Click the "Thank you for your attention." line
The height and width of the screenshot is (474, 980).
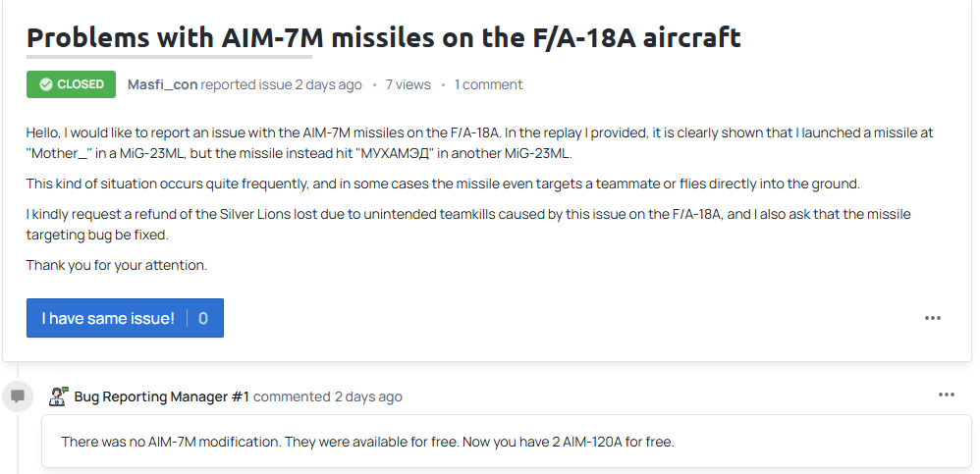(117, 265)
